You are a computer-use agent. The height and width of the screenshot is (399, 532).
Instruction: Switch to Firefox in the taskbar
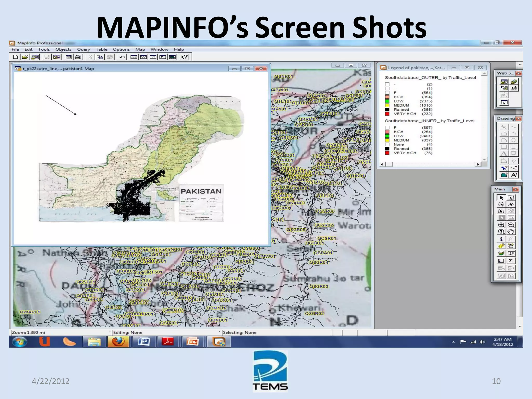[118, 342]
